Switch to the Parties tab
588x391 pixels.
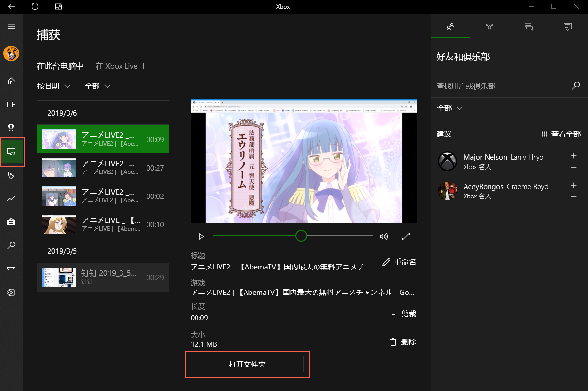490,27
